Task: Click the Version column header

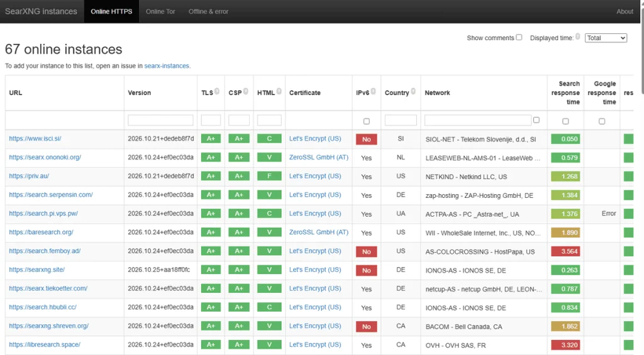Action: tap(139, 93)
